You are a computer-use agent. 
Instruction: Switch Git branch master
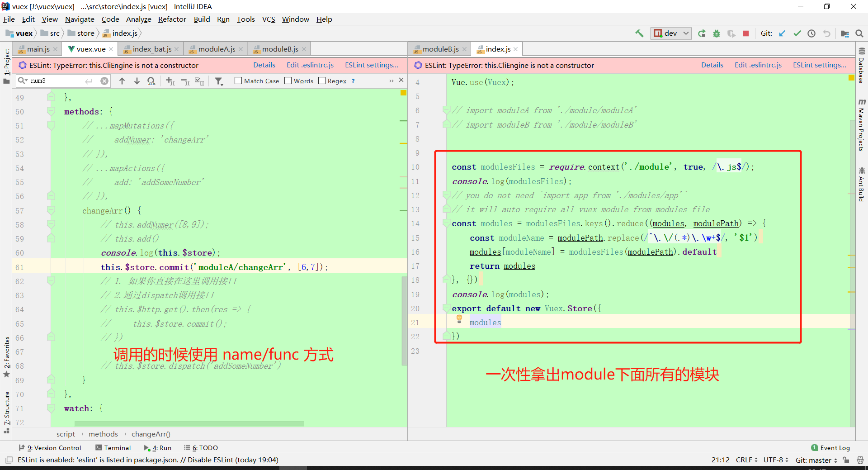(816, 460)
